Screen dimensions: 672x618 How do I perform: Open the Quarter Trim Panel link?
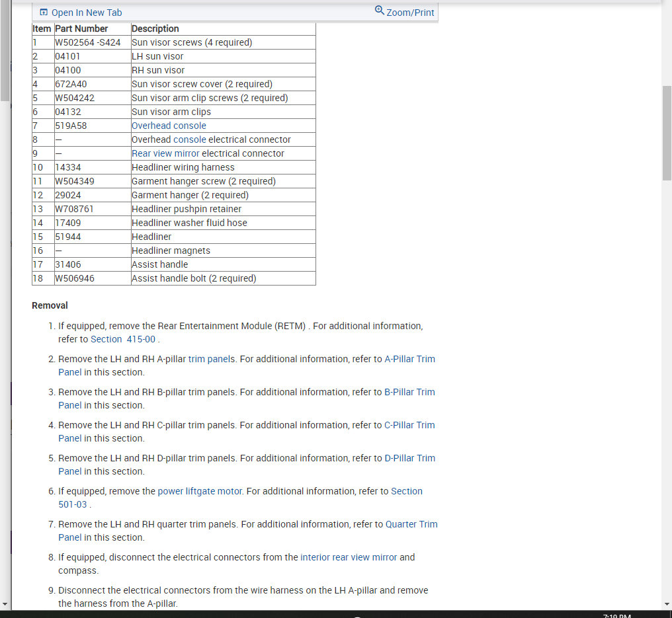411,524
